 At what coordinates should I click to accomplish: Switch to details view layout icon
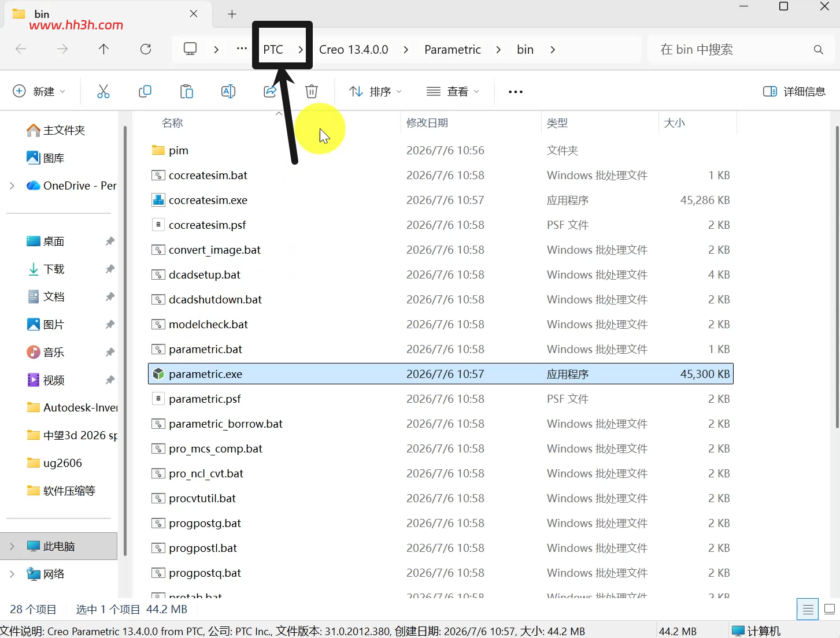pos(808,609)
